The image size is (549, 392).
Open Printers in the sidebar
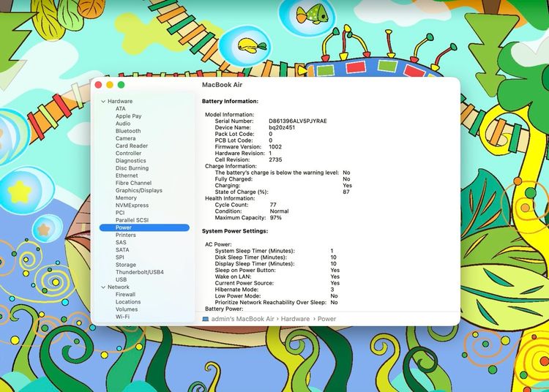point(126,235)
